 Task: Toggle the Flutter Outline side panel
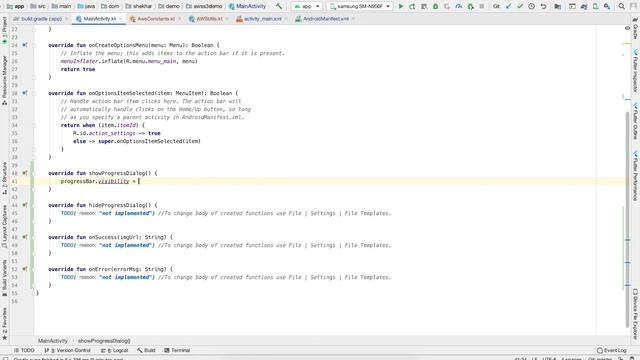click(635, 121)
